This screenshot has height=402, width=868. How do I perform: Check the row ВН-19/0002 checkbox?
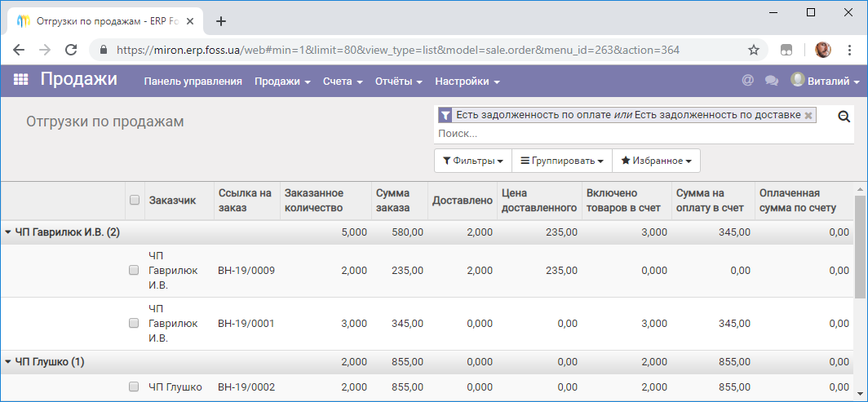pyautogui.click(x=134, y=387)
